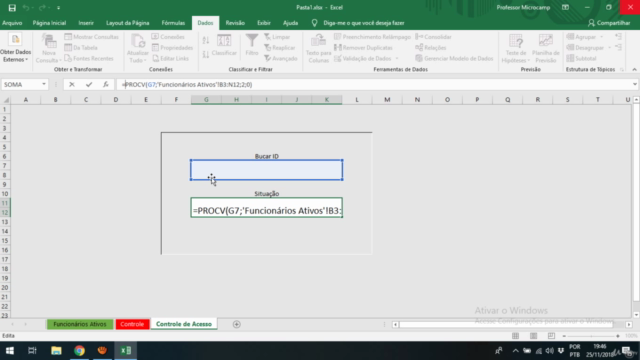Collapse the ribbon with the chevron
The height and width of the screenshot is (360, 640).
(x=634, y=69)
